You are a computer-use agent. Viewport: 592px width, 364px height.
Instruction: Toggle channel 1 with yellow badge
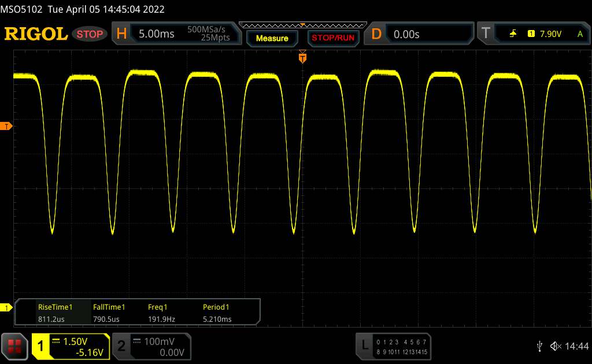[x=41, y=346]
